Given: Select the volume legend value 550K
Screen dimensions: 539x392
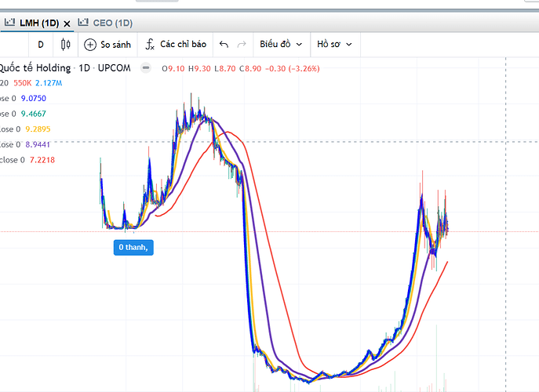Looking at the screenshot, I should tap(22, 83).
